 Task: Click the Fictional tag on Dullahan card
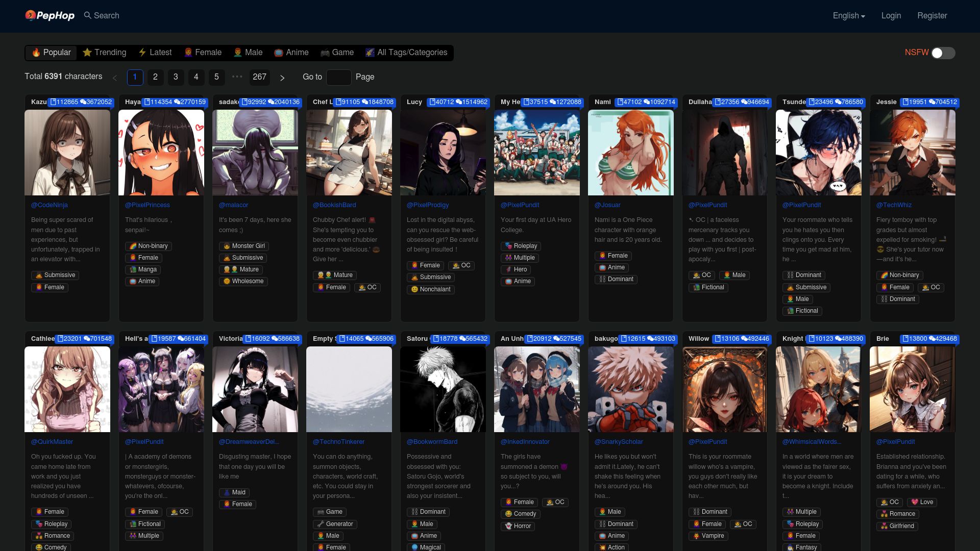[x=708, y=287]
